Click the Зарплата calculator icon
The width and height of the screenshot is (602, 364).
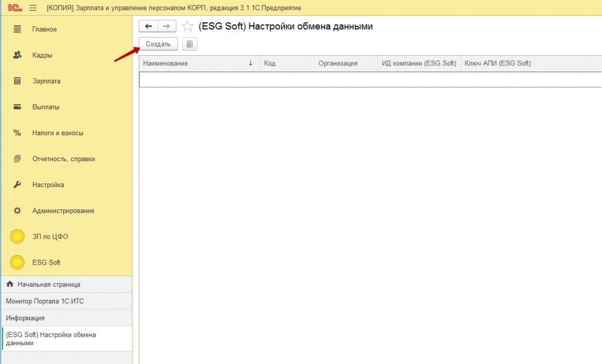17,81
